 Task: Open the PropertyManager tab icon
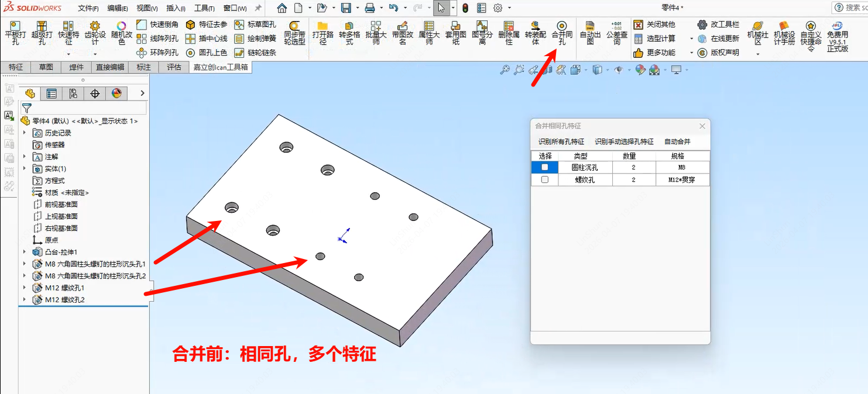tap(52, 94)
